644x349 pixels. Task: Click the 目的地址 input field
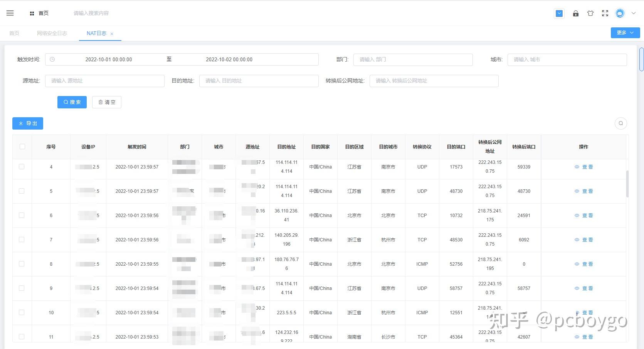(258, 81)
